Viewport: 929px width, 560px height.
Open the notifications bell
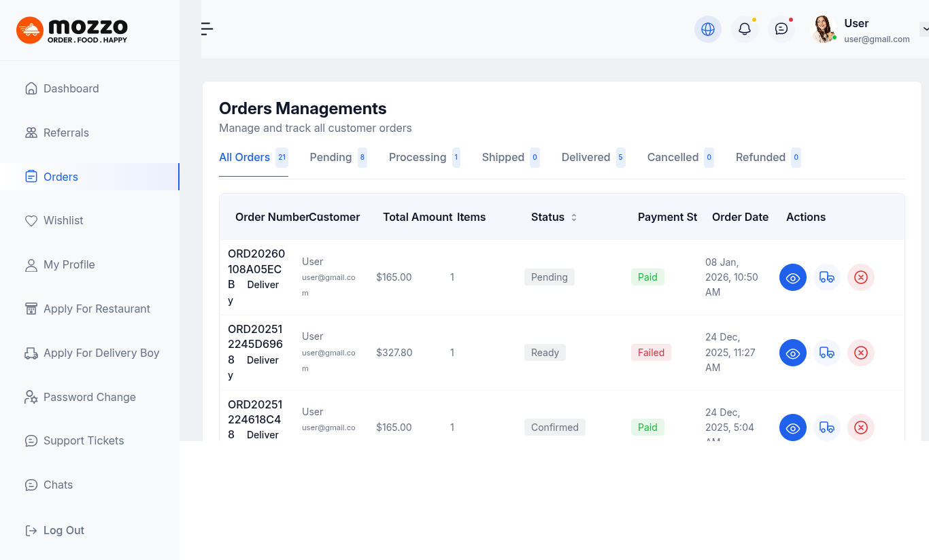click(x=745, y=29)
